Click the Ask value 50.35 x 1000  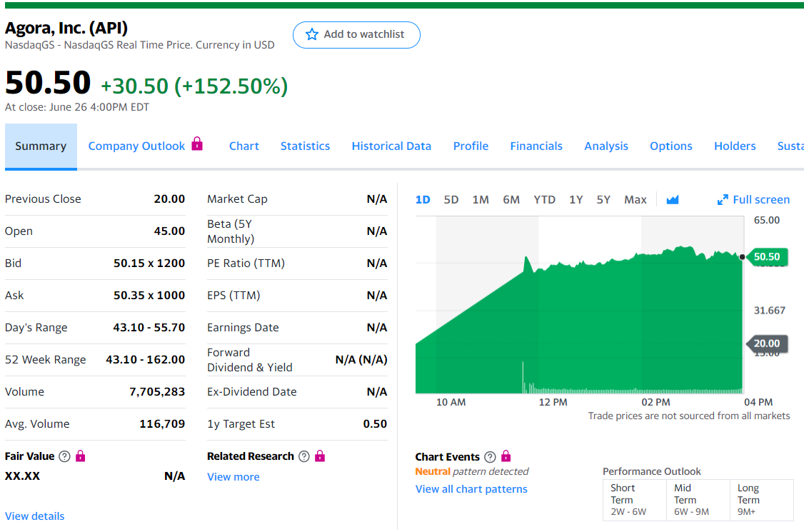[x=149, y=296]
